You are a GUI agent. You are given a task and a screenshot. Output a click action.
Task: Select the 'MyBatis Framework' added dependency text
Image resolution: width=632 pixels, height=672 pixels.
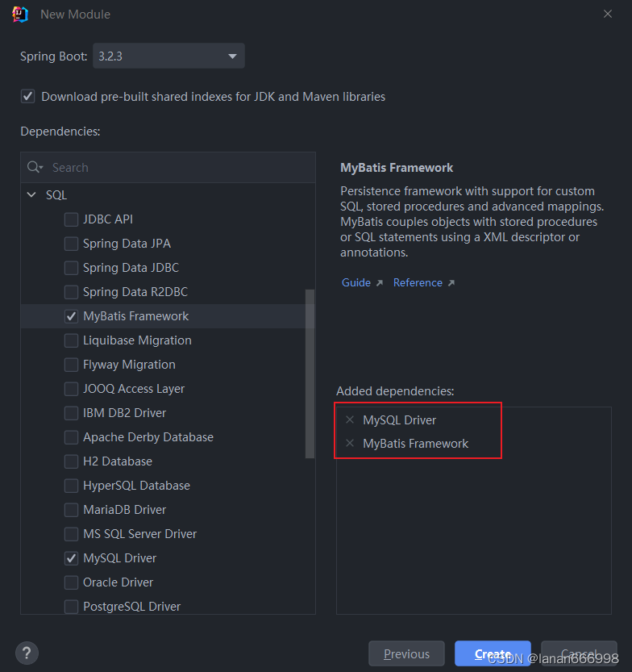[x=415, y=443]
